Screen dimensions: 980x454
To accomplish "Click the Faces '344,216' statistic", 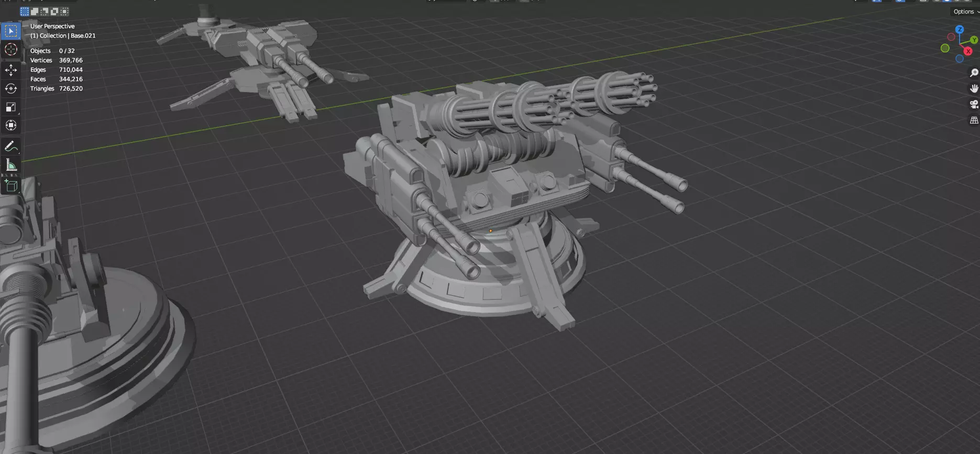I will tap(71, 79).
